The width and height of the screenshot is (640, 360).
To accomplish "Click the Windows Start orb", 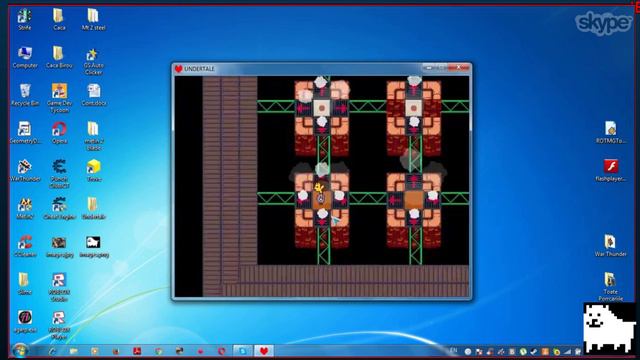I will (19, 350).
